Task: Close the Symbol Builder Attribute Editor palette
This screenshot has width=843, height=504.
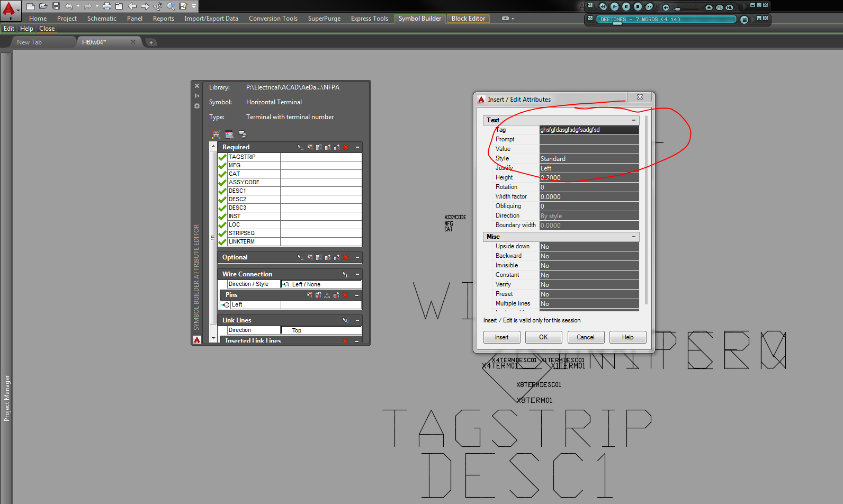Action: pyautogui.click(x=197, y=86)
